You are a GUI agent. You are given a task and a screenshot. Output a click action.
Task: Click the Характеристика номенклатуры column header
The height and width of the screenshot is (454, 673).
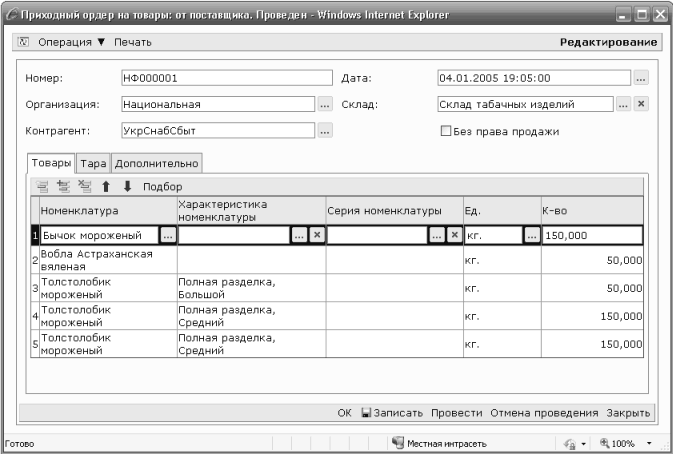point(252,211)
